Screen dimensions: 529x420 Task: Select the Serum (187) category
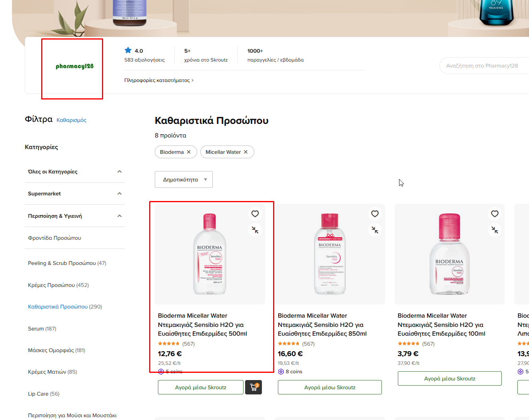[42, 328]
